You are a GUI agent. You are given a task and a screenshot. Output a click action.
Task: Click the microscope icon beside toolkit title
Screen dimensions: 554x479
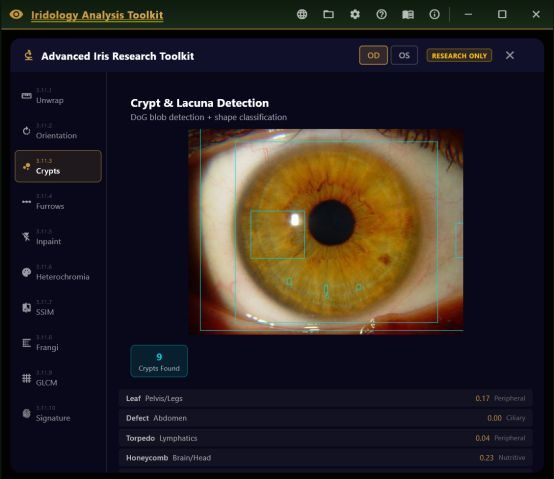(28, 56)
